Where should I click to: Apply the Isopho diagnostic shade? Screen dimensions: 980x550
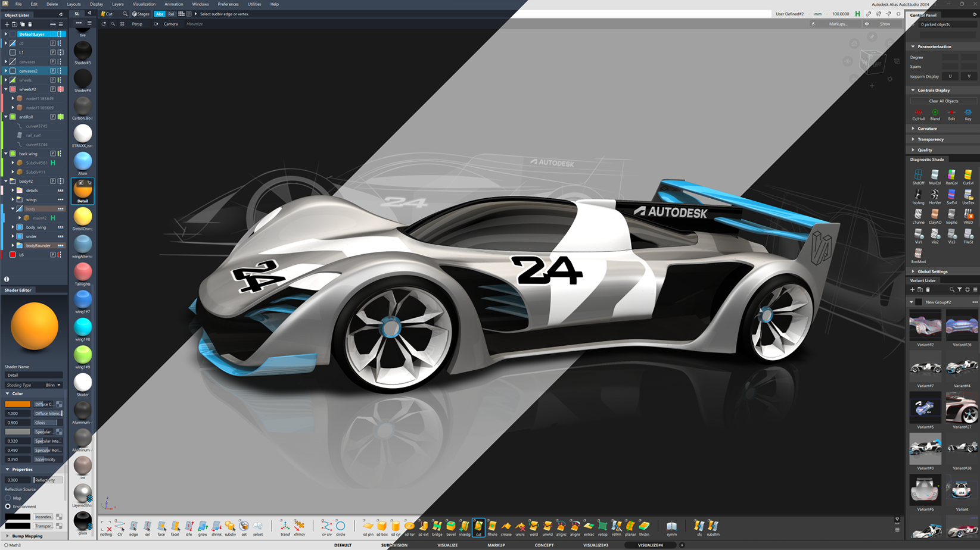point(951,216)
